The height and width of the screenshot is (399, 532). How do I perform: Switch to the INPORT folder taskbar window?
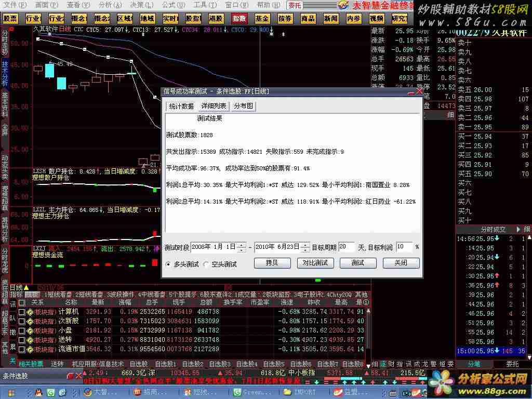point(300,393)
